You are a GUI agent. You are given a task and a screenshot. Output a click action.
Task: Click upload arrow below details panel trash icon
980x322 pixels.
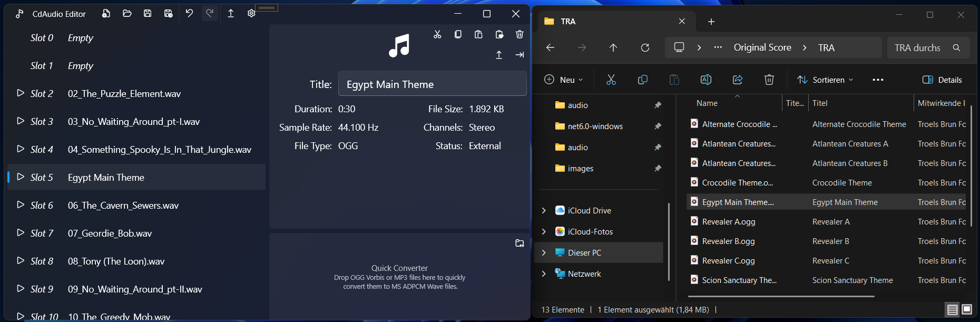pyautogui.click(x=499, y=55)
